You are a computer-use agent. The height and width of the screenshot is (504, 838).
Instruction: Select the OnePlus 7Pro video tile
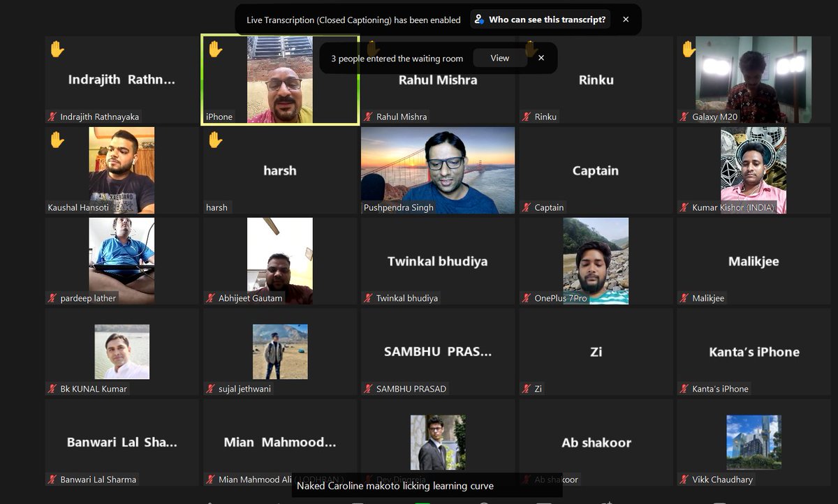point(596,261)
